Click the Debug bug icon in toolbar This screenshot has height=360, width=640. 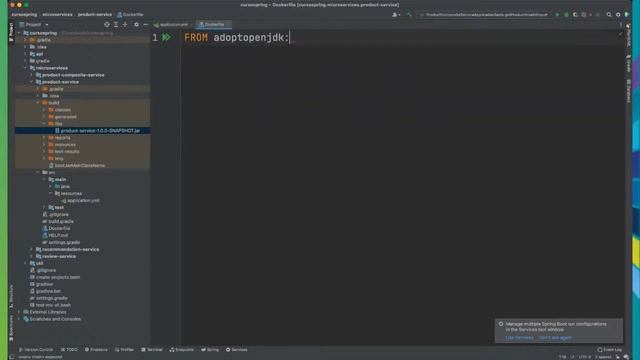point(566,15)
